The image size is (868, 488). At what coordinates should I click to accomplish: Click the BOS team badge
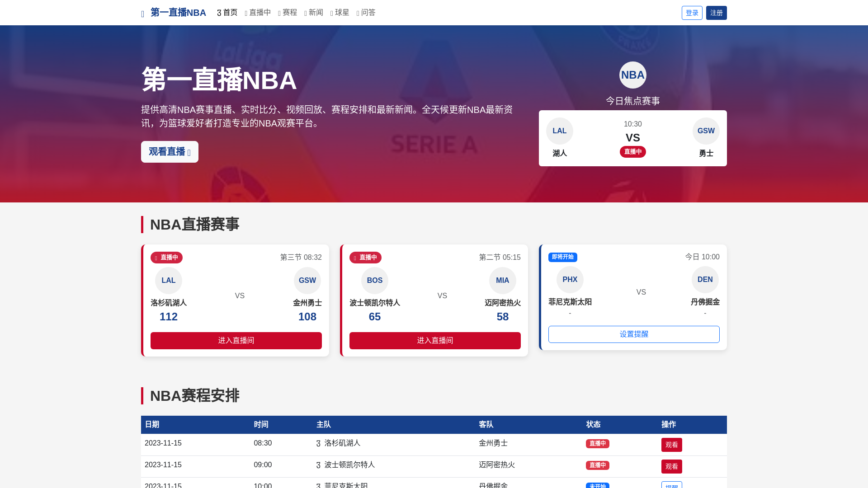coord(375,281)
